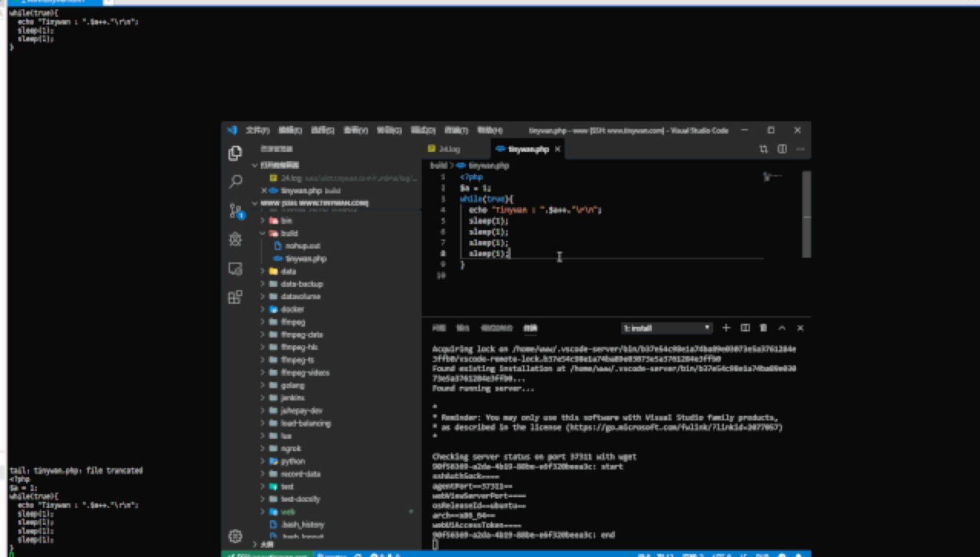The height and width of the screenshot is (557, 980).
Task: Open the 文件 (File) menu
Action: click(258, 130)
